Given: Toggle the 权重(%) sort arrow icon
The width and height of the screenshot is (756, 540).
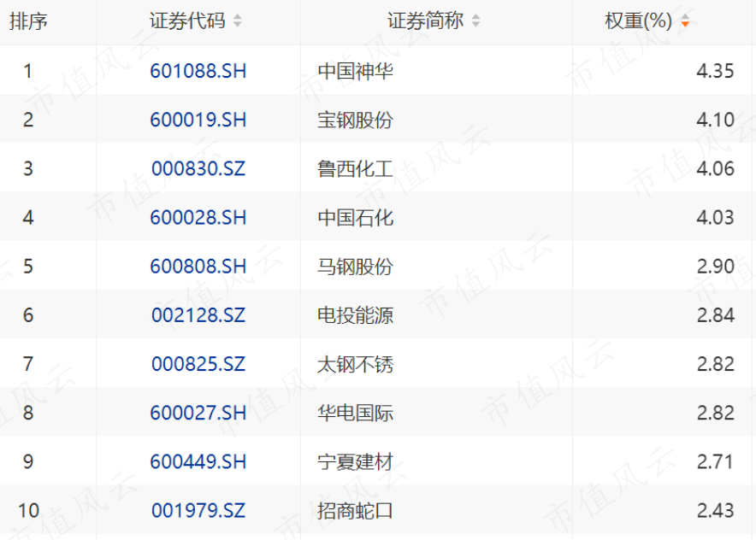Looking at the screenshot, I should point(685,21).
